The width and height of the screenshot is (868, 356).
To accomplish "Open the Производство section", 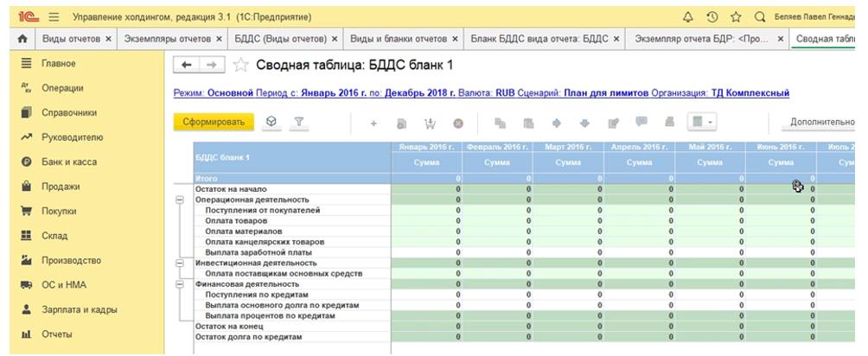I will pyautogui.click(x=72, y=260).
